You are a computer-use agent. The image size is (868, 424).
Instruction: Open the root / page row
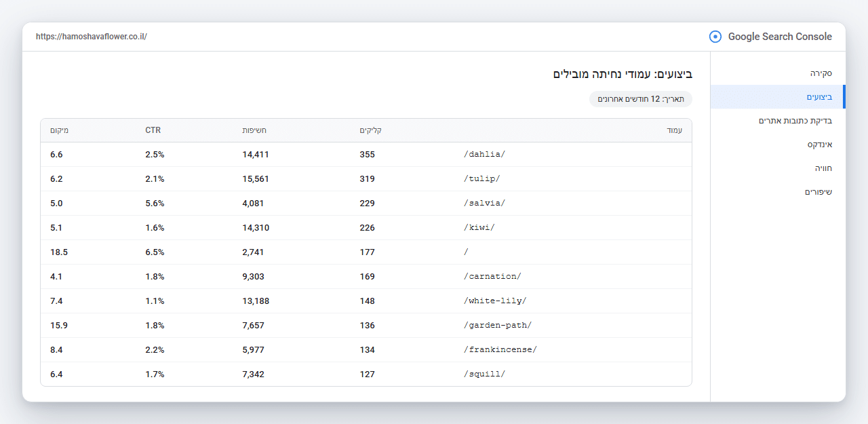tap(366, 252)
